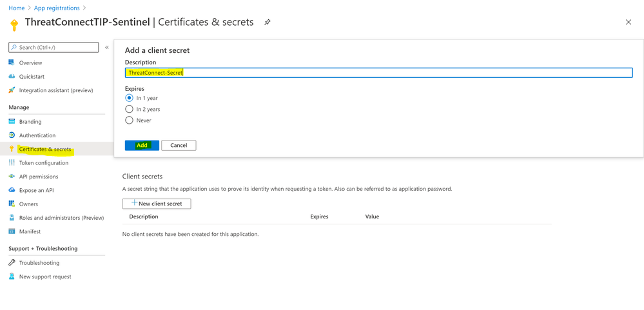The width and height of the screenshot is (644, 310).
Task: Go to App registrations breadcrumb
Action: pos(57,8)
